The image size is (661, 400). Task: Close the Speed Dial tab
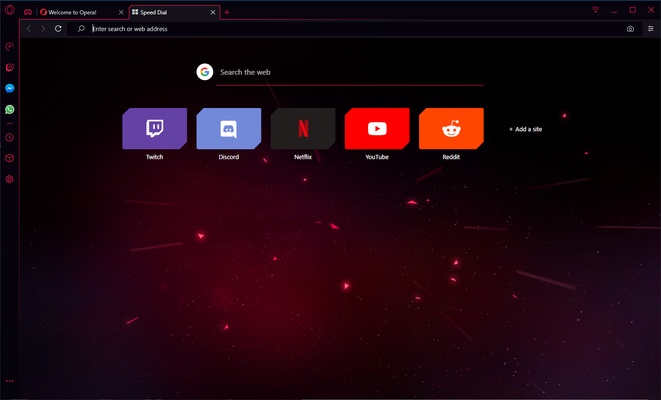point(213,12)
